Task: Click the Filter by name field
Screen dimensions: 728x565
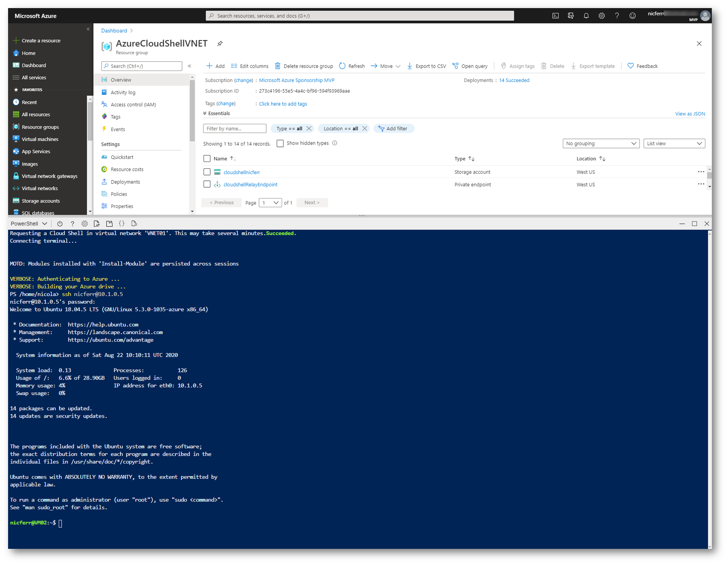Action: pyautogui.click(x=235, y=128)
